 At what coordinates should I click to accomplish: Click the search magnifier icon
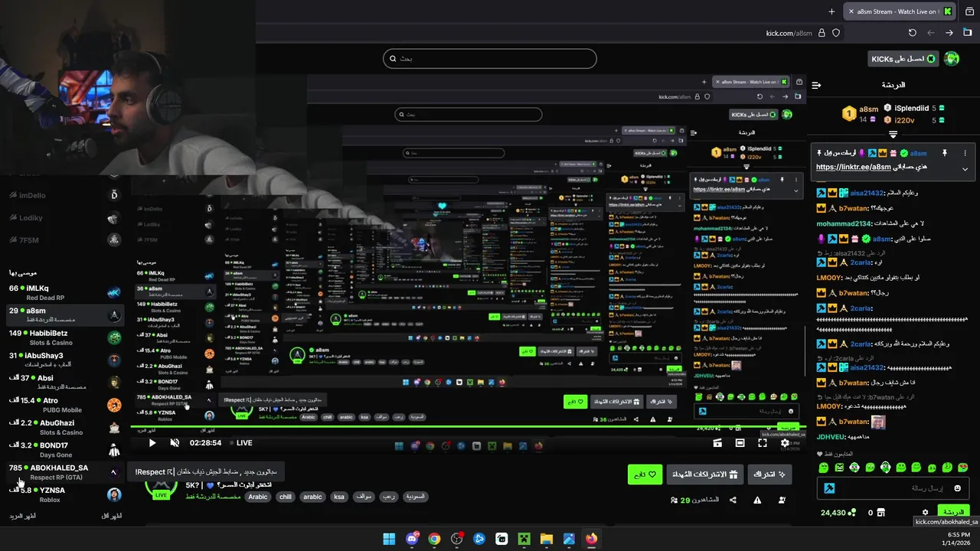coord(393,58)
